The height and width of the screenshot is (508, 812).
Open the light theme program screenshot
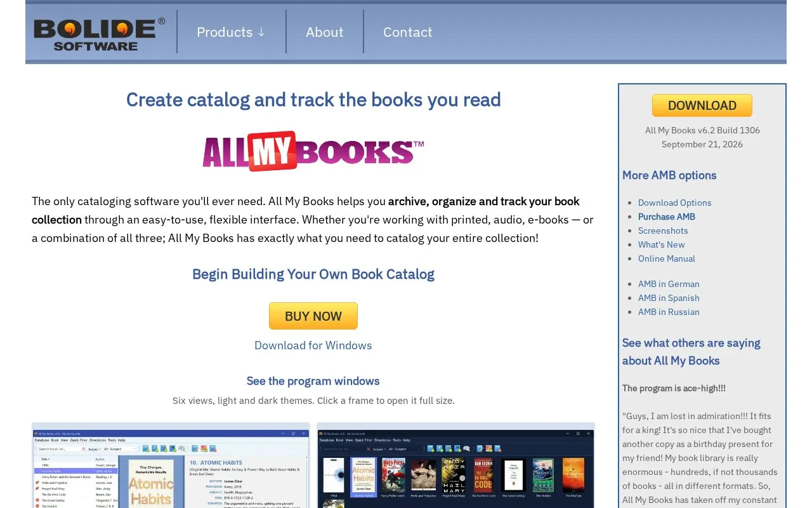pyautogui.click(x=171, y=465)
